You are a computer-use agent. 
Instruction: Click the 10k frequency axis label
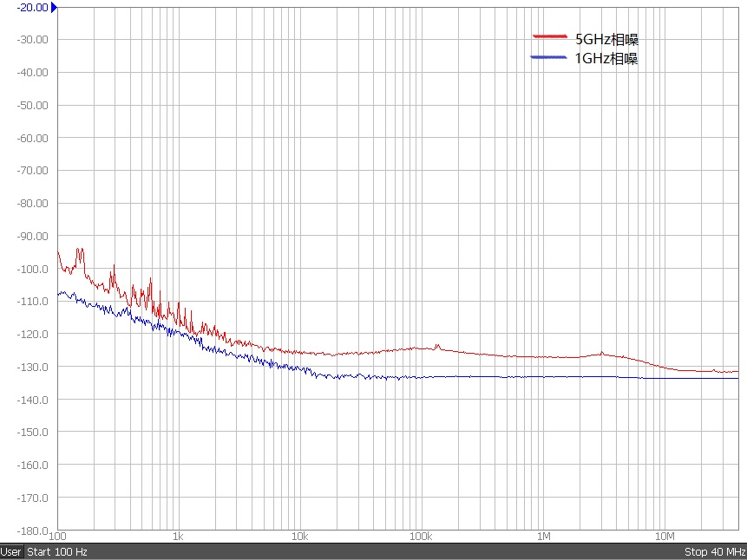tap(299, 537)
